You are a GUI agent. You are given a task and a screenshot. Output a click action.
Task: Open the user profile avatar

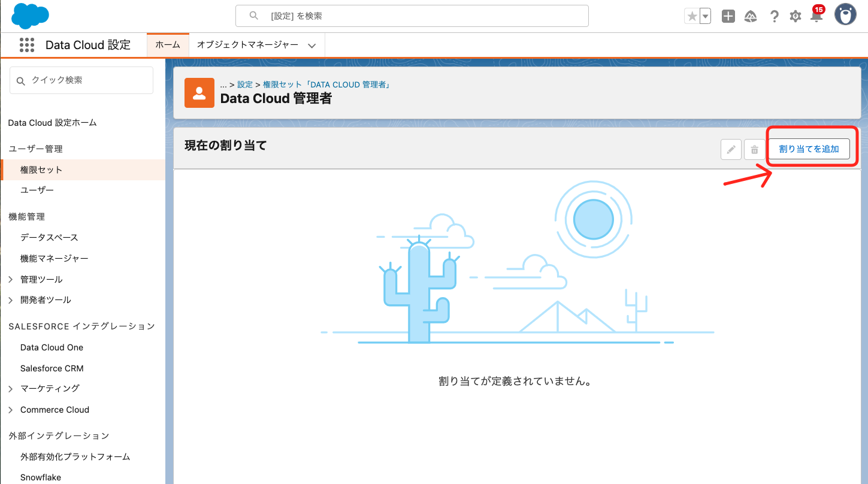click(846, 15)
